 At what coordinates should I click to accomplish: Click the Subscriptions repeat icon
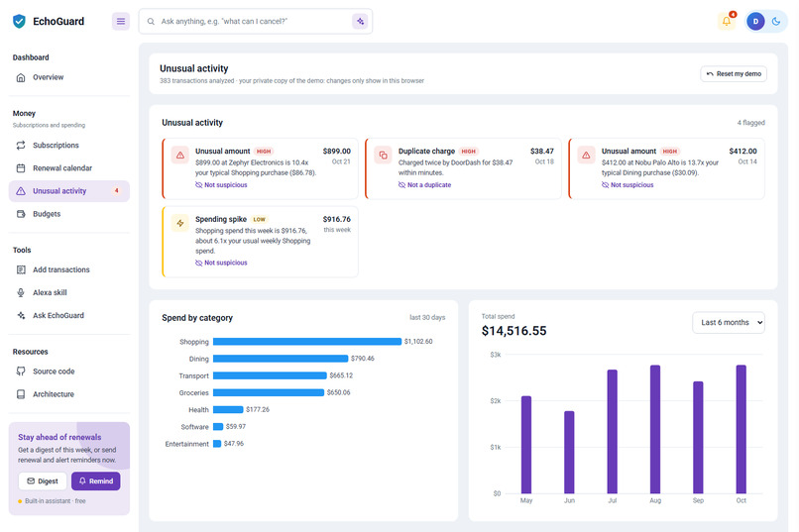[x=21, y=145]
